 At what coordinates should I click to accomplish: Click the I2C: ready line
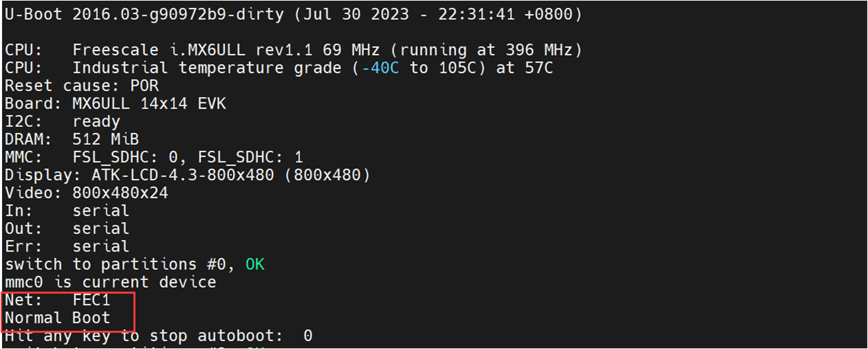63,122
